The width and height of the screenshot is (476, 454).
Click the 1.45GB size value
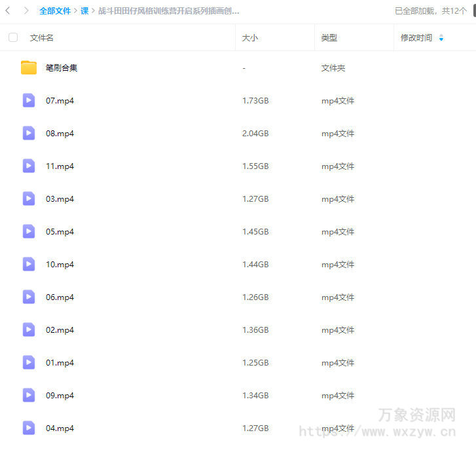tap(255, 232)
